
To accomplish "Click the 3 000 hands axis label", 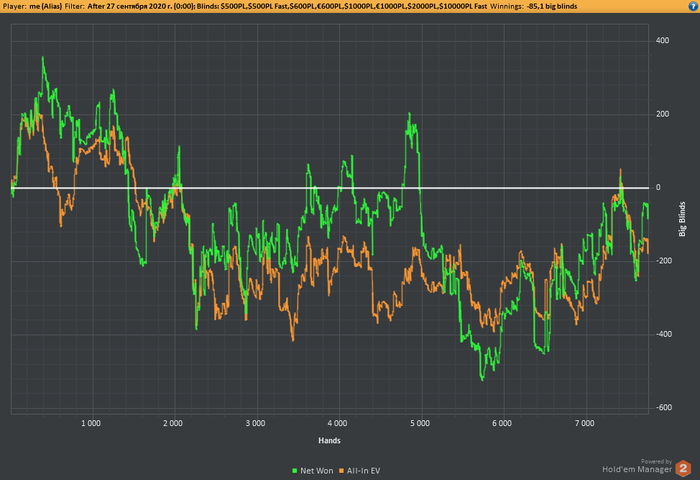I will click(255, 423).
